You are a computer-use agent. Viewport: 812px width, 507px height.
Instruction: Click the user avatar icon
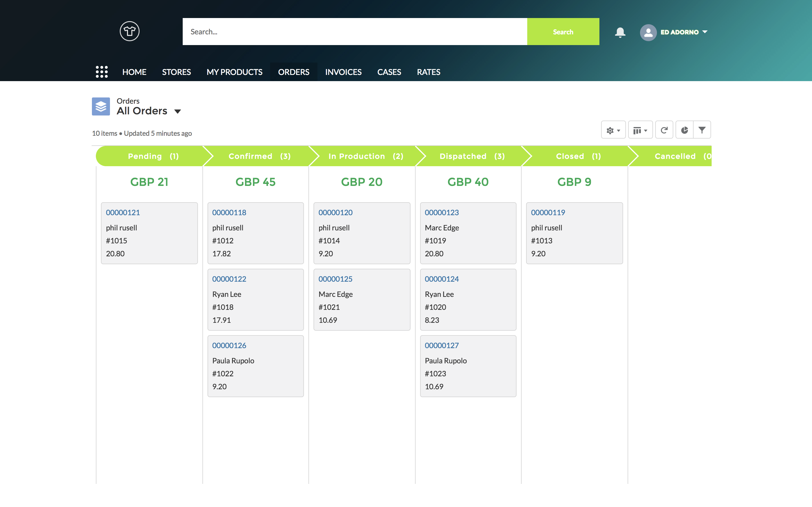point(648,32)
